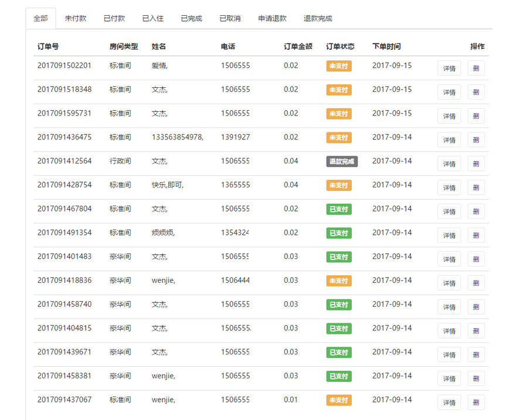Select the 已入住 tab
The height and width of the screenshot is (420, 516).
(x=153, y=19)
